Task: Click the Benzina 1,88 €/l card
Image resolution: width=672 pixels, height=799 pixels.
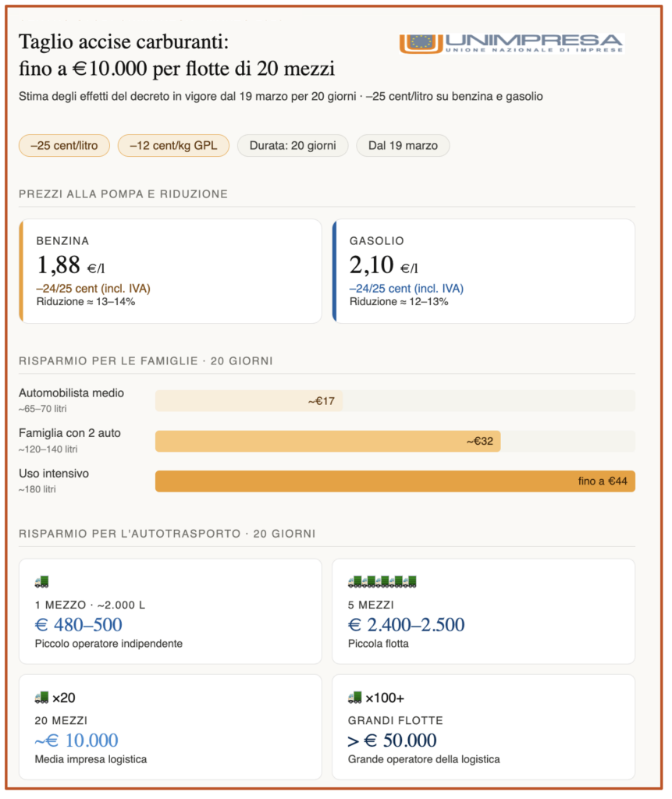Action: point(170,271)
